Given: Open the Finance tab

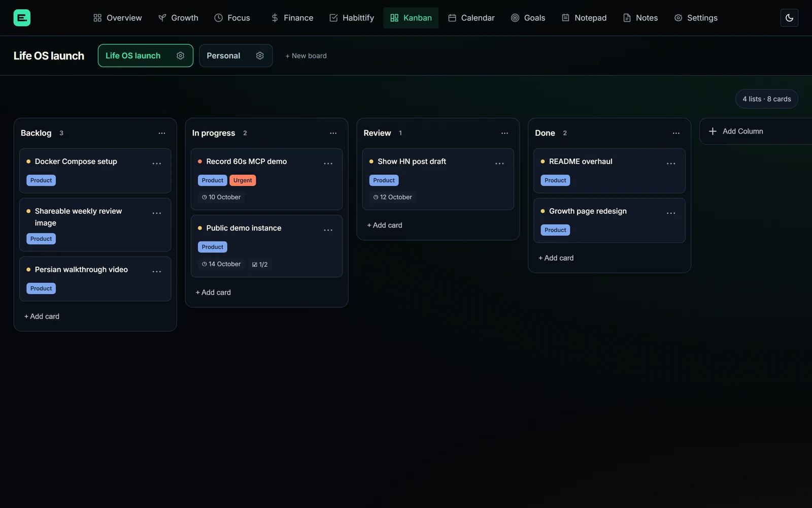Looking at the screenshot, I should click(292, 18).
